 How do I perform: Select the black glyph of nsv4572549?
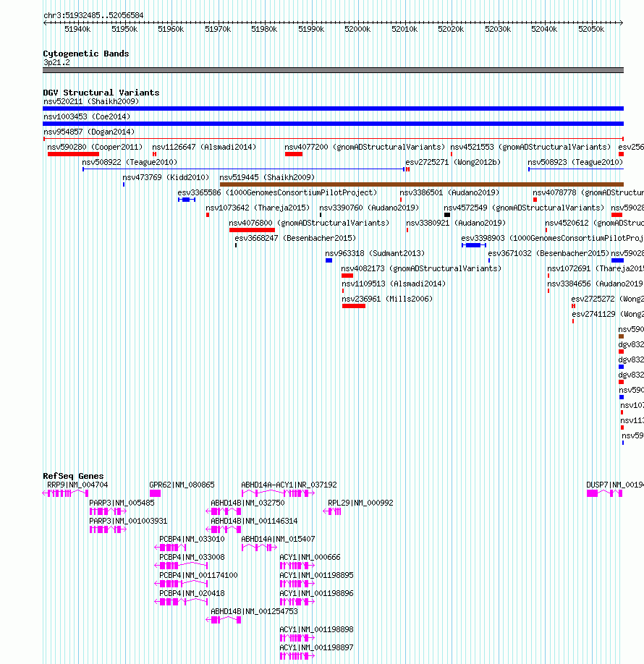point(447,215)
